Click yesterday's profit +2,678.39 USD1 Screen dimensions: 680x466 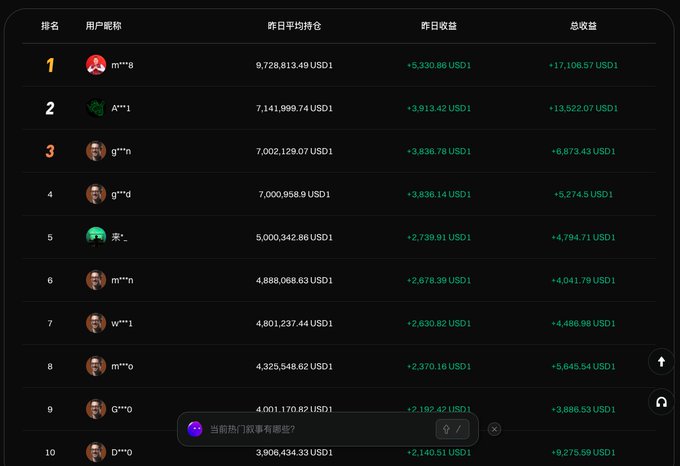439,280
